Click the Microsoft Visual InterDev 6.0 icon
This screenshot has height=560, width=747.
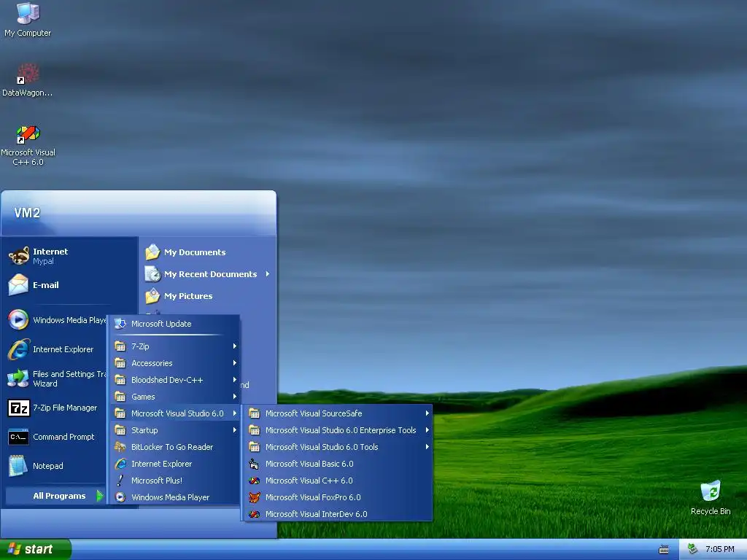(x=255, y=514)
